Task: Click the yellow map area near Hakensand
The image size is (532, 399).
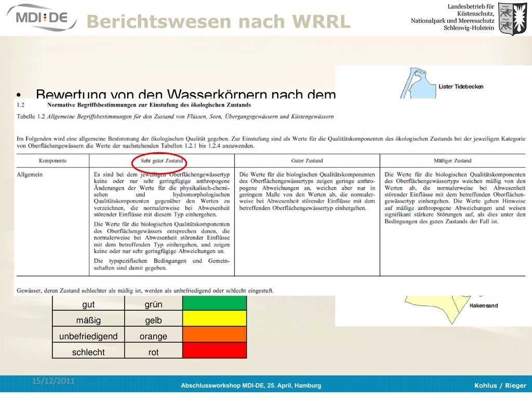Action: (438, 308)
